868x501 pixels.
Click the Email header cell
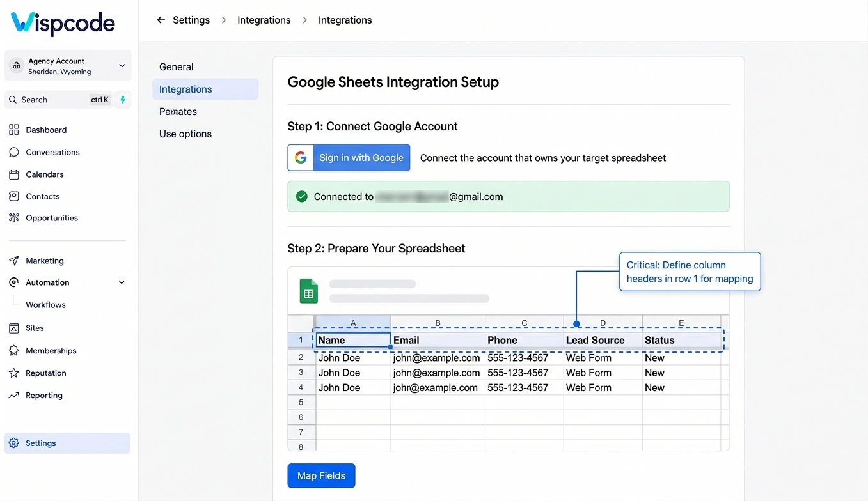pyautogui.click(x=438, y=340)
